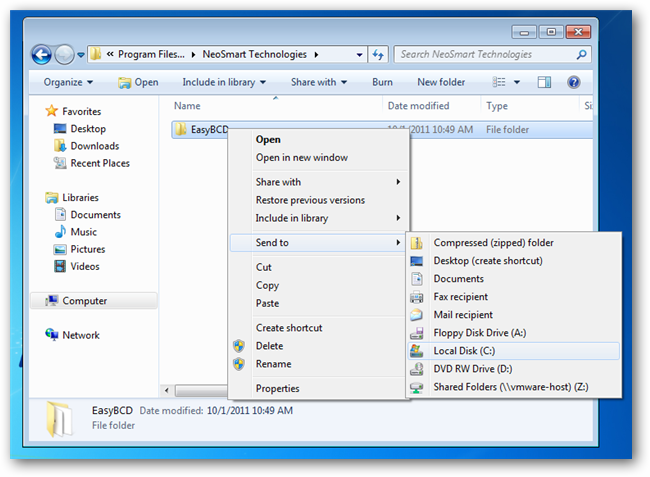650x477 pixels.
Task: Open Downloads in navigation pane
Action: [87, 146]
